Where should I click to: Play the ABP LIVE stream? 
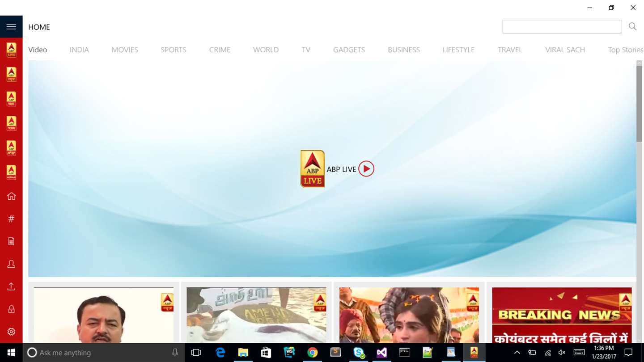click(x=366, y=169)
